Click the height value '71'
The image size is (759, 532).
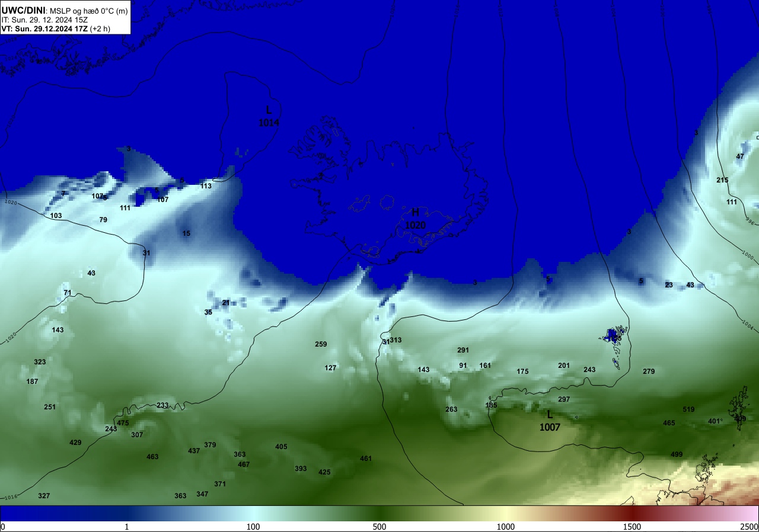tap(68, 293)
